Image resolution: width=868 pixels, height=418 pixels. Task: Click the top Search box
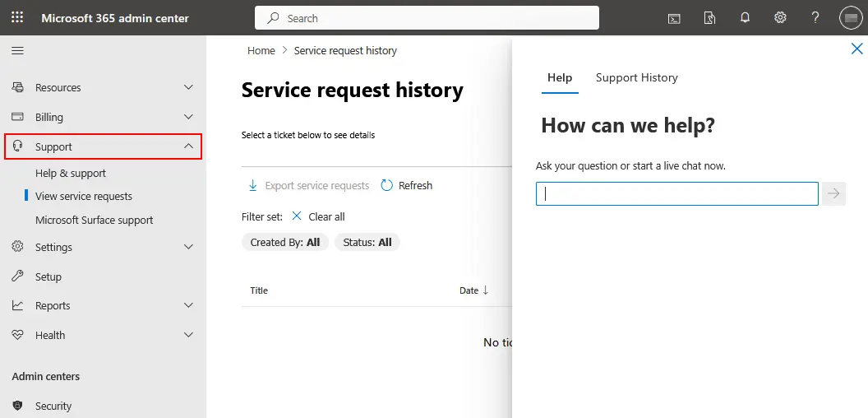click(x=427, y=18)
